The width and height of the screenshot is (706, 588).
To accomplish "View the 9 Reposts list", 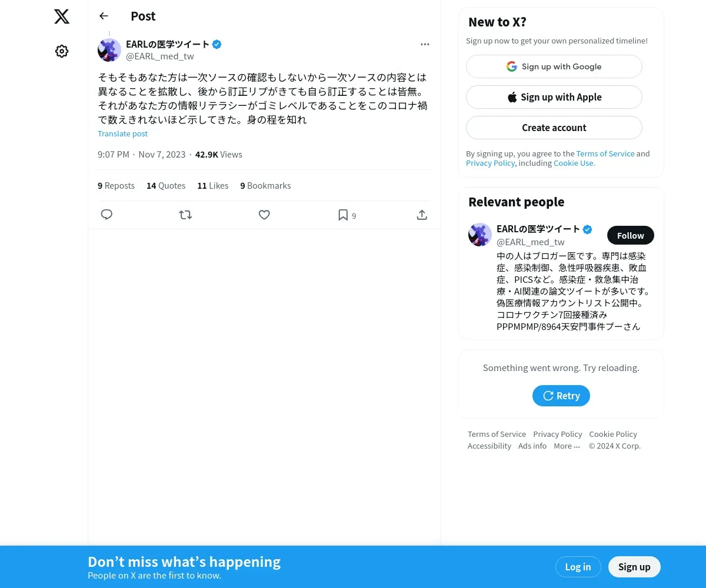I will click(116, 185).
